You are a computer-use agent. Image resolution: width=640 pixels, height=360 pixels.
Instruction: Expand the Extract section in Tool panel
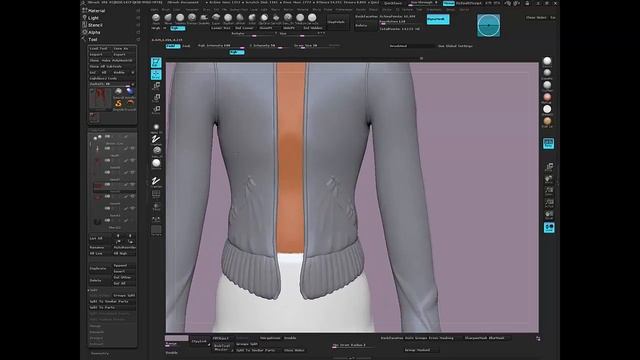97,344
